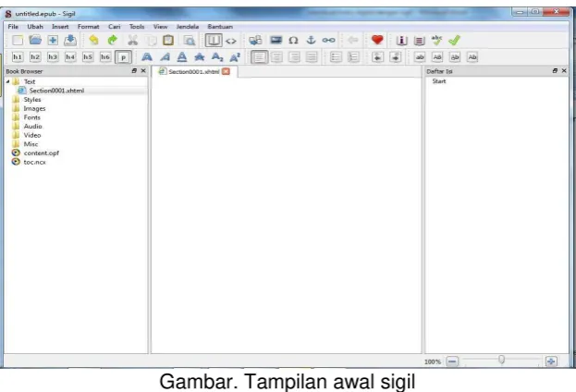Open the Insert menu
Viewport: 576px width, 392px height.
point(60,27)
